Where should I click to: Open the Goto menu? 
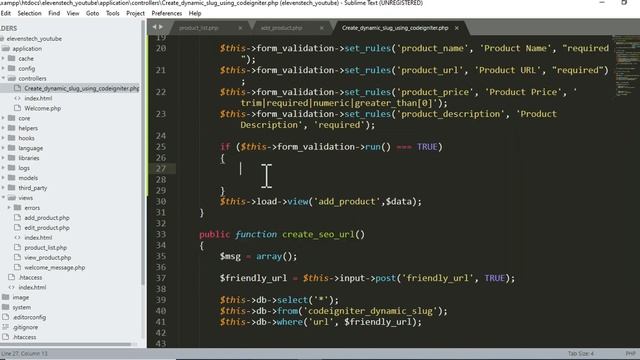(x=92, y=13)
